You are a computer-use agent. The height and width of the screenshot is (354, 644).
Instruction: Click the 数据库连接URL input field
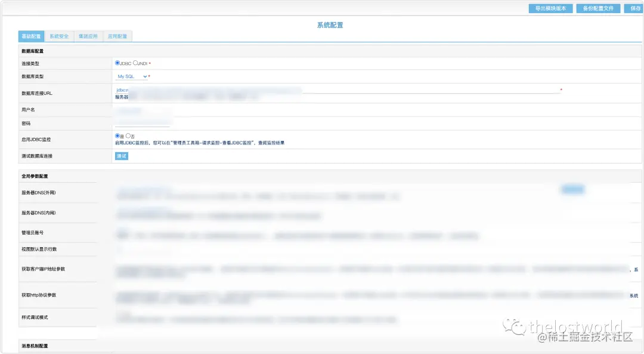[x=337, y=90]
